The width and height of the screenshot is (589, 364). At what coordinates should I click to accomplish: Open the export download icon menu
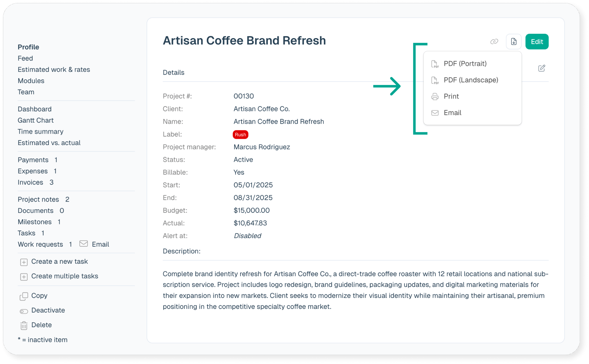(514, 42)
